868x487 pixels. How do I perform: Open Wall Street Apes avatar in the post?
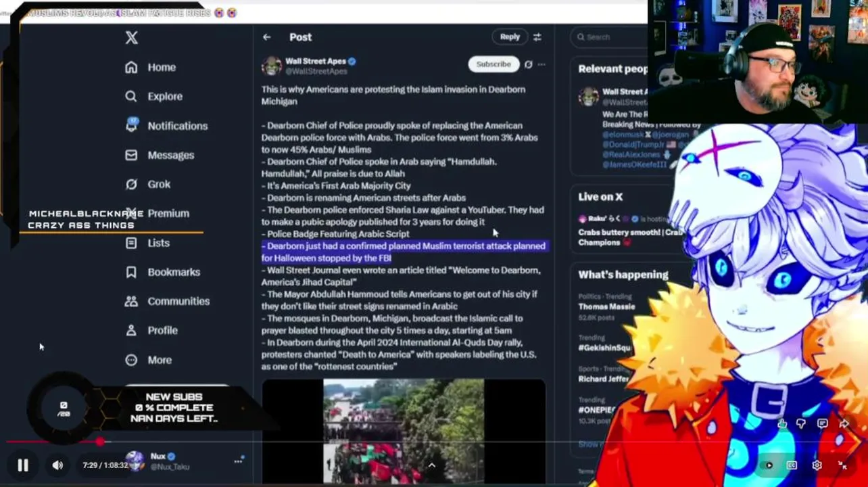point(272,66)
